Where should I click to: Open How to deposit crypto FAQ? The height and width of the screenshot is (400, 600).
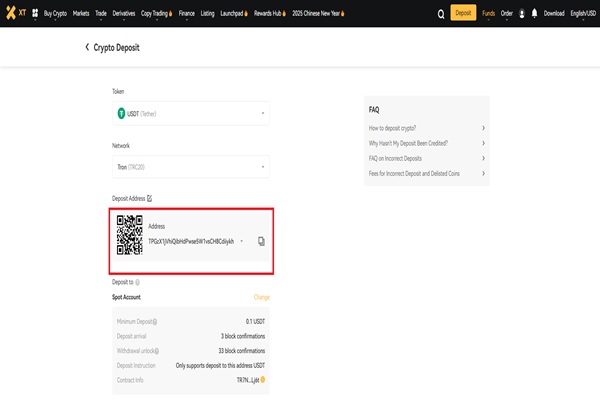pyautogui.click(x=427, y=128)
